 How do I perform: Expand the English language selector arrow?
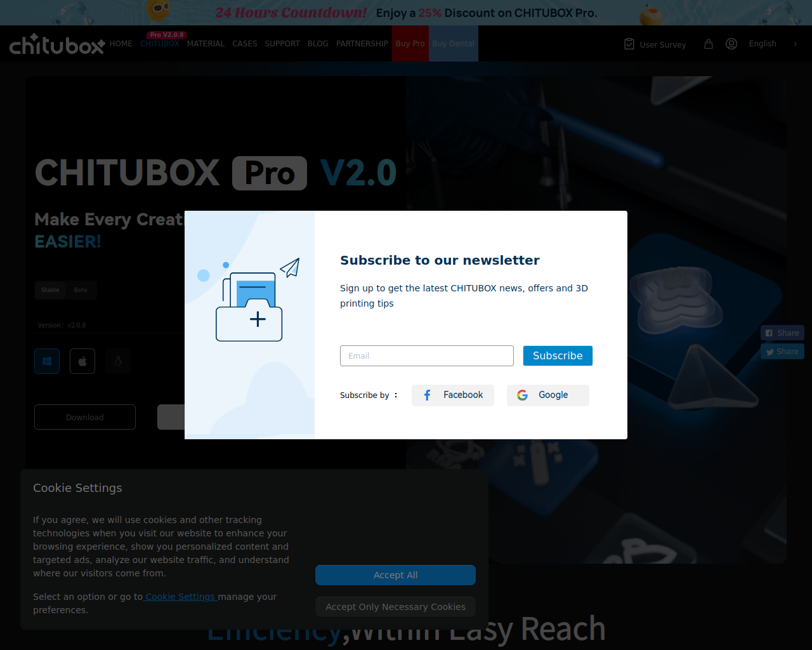[x=796, y=44]
